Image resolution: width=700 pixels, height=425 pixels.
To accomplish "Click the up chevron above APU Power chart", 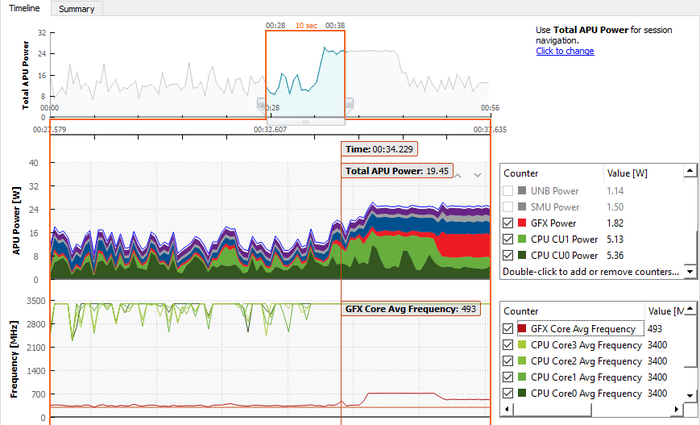I will 459,175.
